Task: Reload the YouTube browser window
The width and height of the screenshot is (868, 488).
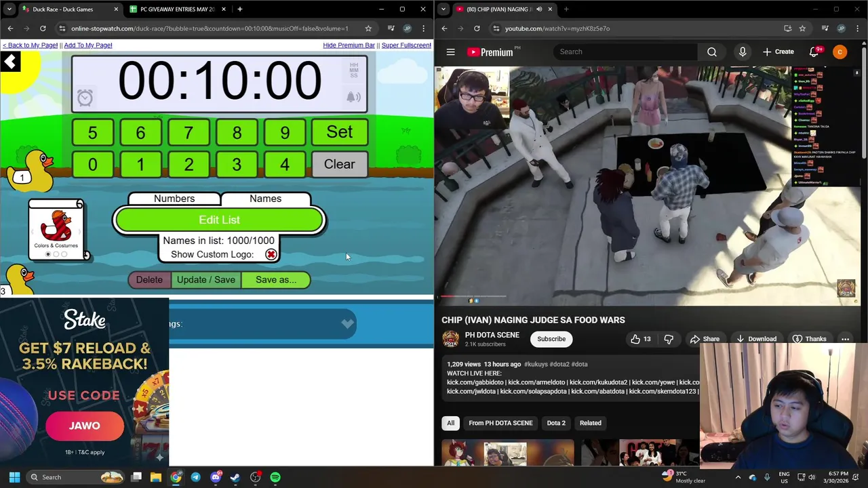Action: click(x=477, y=28)
